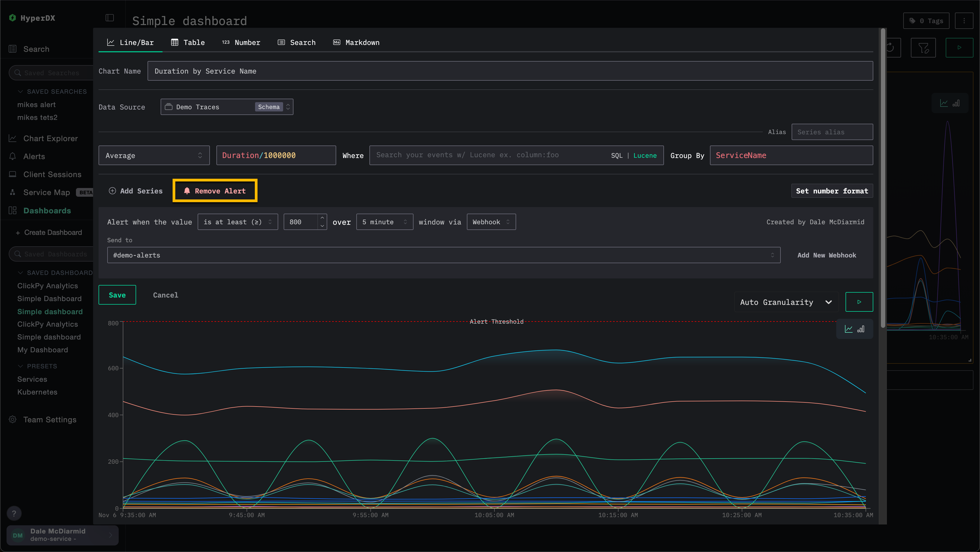Click the dashboard three-dot options icon
Screen dimensions: 980x552
click(x=964, y=20)
